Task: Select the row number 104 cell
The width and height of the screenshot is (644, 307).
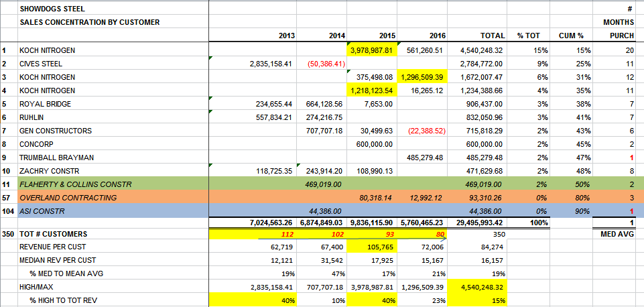Action: pyautogui.click(x=9, y=211)
